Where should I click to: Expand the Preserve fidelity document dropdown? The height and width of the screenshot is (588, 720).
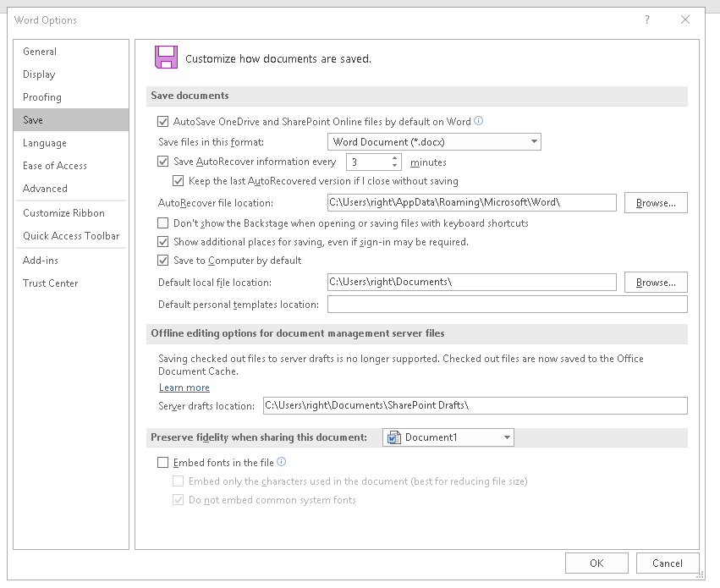pos(508,437)
